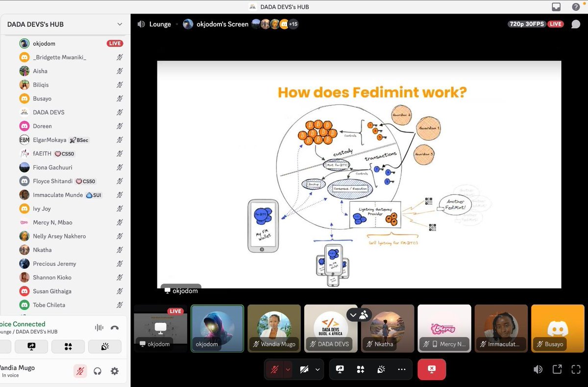Select Tobe Chileta in member list
The height and width of the screenshot is (387, 588).
click(x=71, y=305)
